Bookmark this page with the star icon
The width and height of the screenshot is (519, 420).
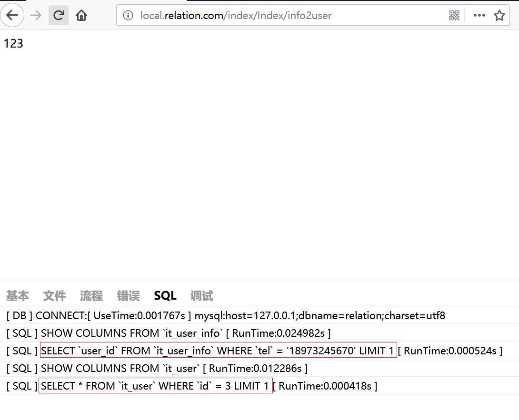click(499, 16)
